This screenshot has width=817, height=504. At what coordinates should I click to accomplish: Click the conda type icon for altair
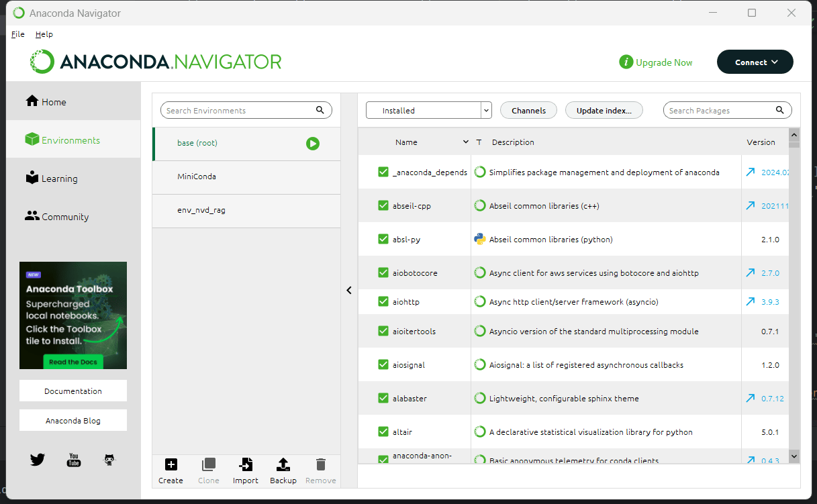click(x=480, y=432)
